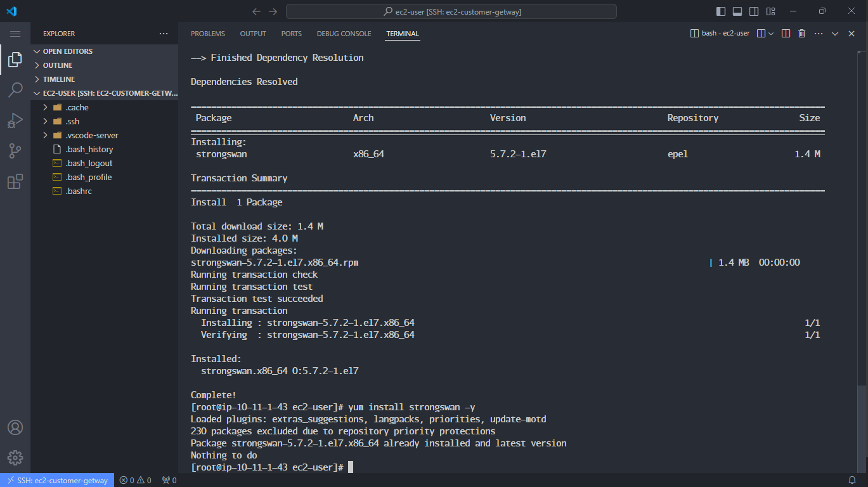Open the hamburger application menu
Image resolution: width=868 pixels, height=487 pixels.
(15, 34)
